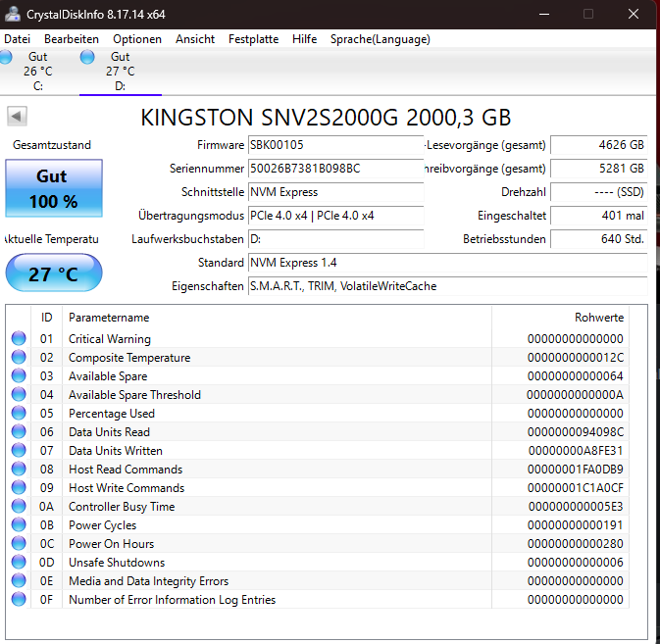
Task: Open the Optionen menu
Action: 137,39
